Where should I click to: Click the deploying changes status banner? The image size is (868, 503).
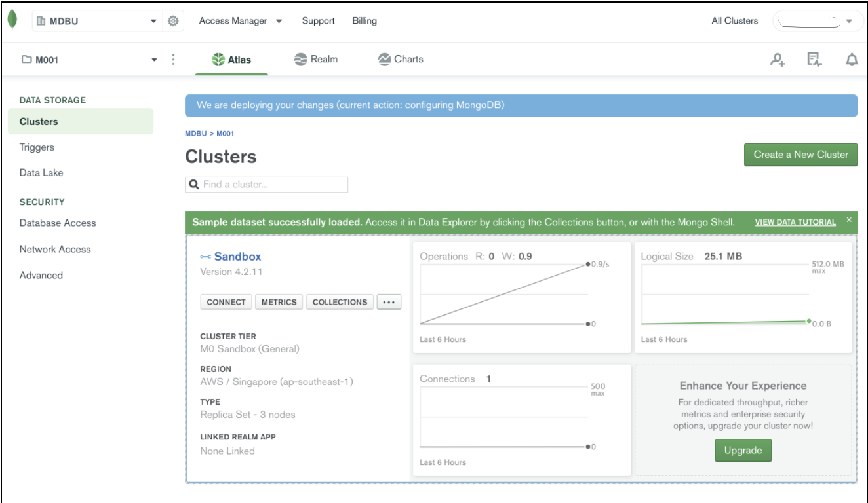[521, 105]
